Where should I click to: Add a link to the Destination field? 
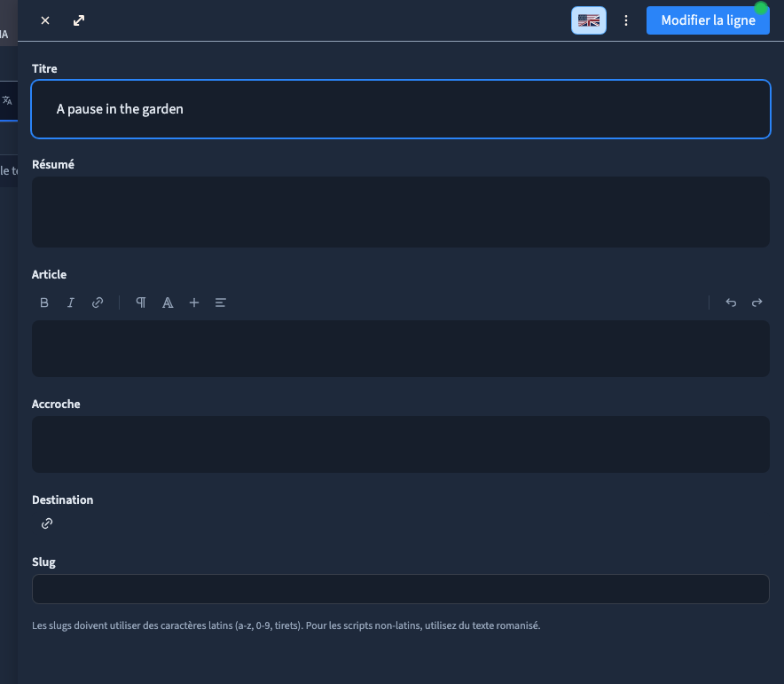pyautogui.click(x=47, y=523)
